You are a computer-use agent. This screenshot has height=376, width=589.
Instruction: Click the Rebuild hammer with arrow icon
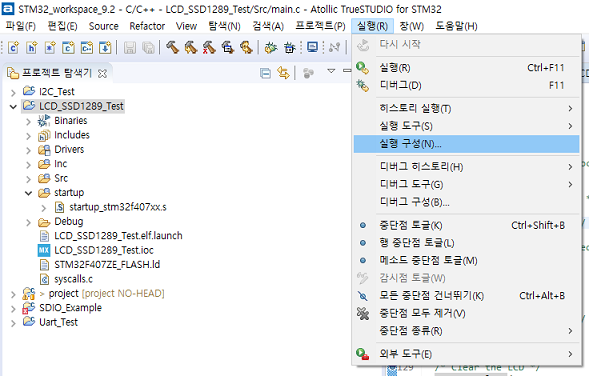point(191,48)
